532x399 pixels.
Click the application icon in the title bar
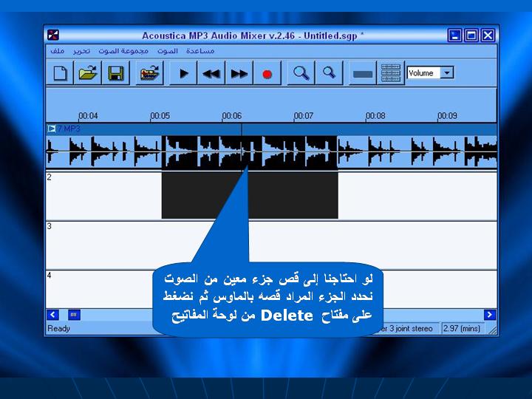[x=53, y=35]
